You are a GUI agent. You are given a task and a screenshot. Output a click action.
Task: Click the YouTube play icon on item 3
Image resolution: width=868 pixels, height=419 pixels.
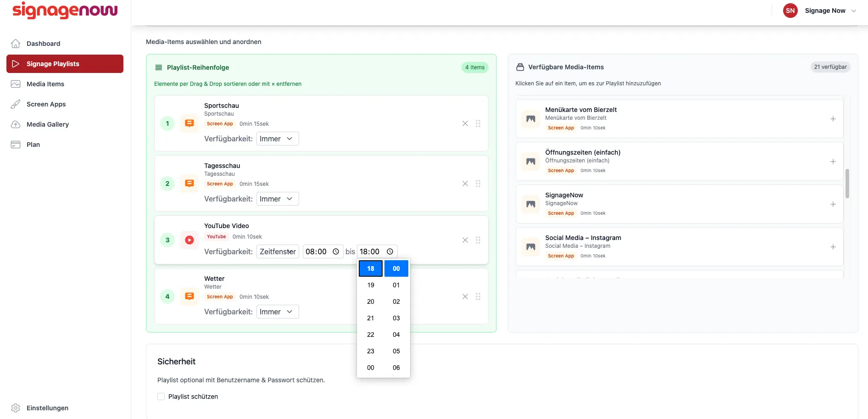click(189, 240)
